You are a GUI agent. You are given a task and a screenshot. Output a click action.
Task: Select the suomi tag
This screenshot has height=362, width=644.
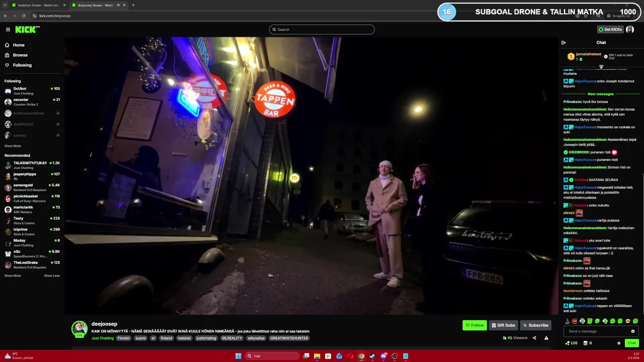click(140, 338)
